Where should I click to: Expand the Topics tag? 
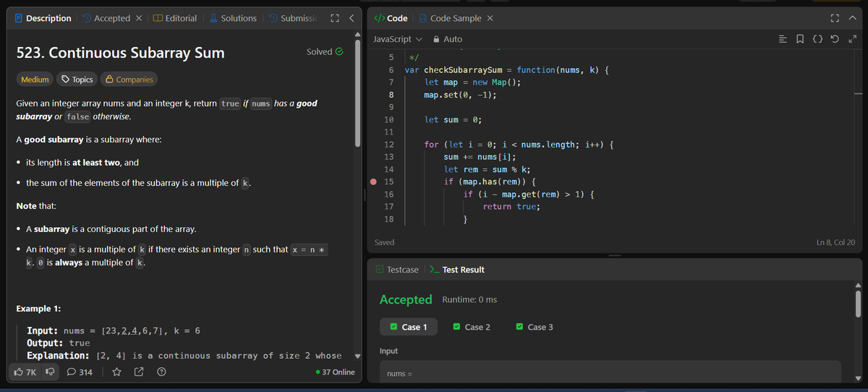(77, 80)
